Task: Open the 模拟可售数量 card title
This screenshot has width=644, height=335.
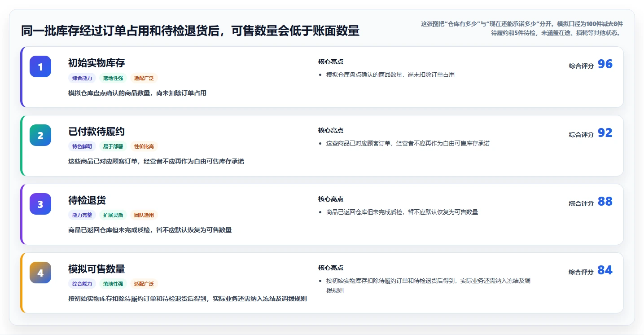Action: 96,269
